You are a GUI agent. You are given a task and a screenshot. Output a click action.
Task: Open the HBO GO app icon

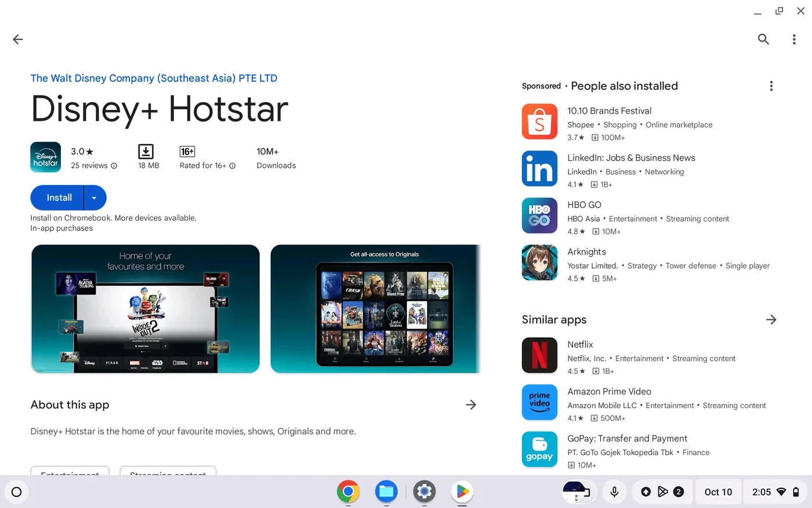539,215
